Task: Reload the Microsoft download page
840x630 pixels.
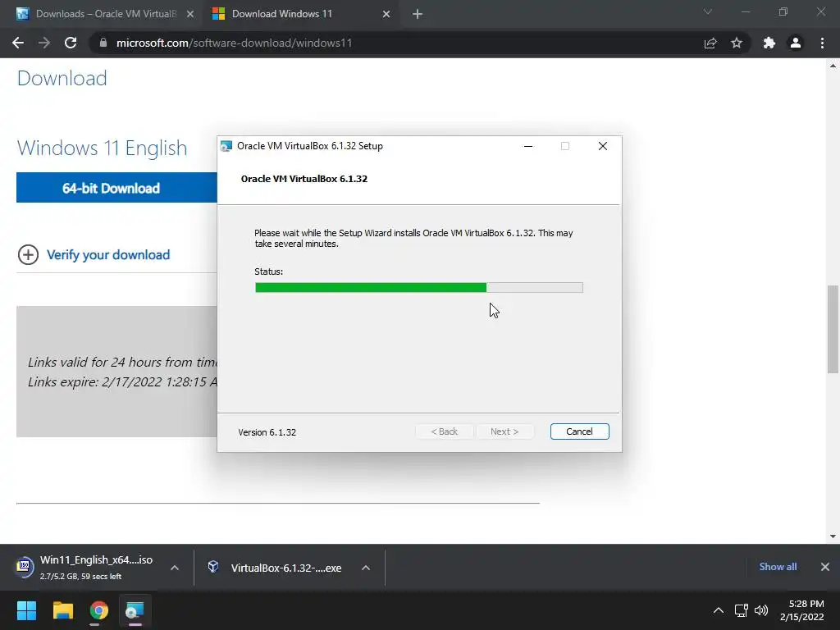Action: click(x=71, y=43)
